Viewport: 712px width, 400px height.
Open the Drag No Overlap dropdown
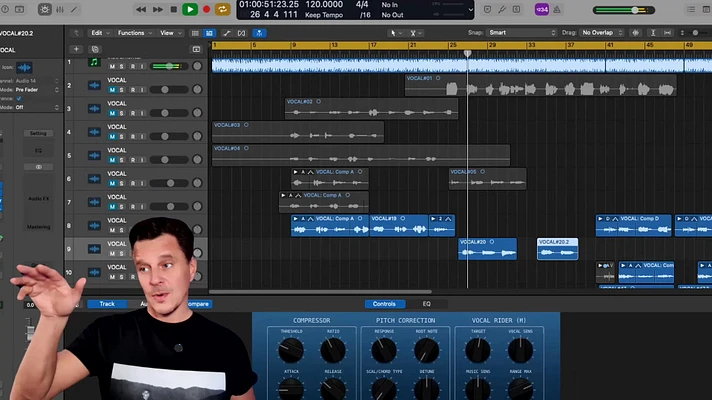(x=602, y=33)
